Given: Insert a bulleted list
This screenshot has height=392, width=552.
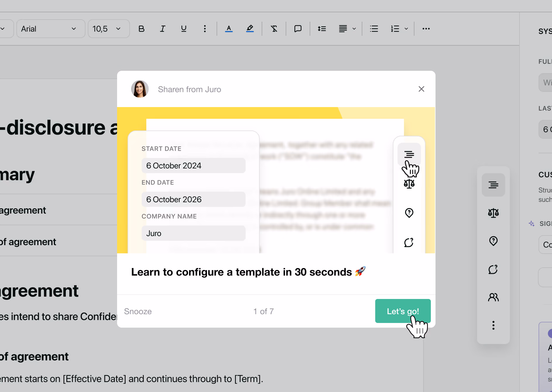Looking at the screenshot, I should [x=374, y=29].
